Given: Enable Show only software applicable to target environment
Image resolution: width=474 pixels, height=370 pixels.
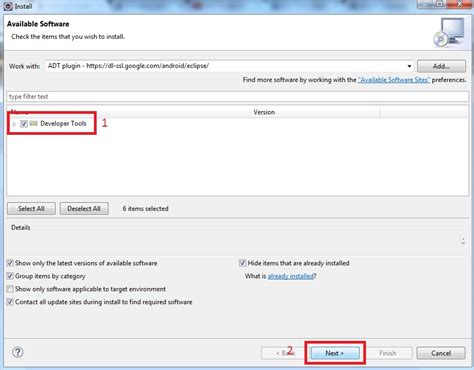Looking at the screenshot, I should pos(10,289).
